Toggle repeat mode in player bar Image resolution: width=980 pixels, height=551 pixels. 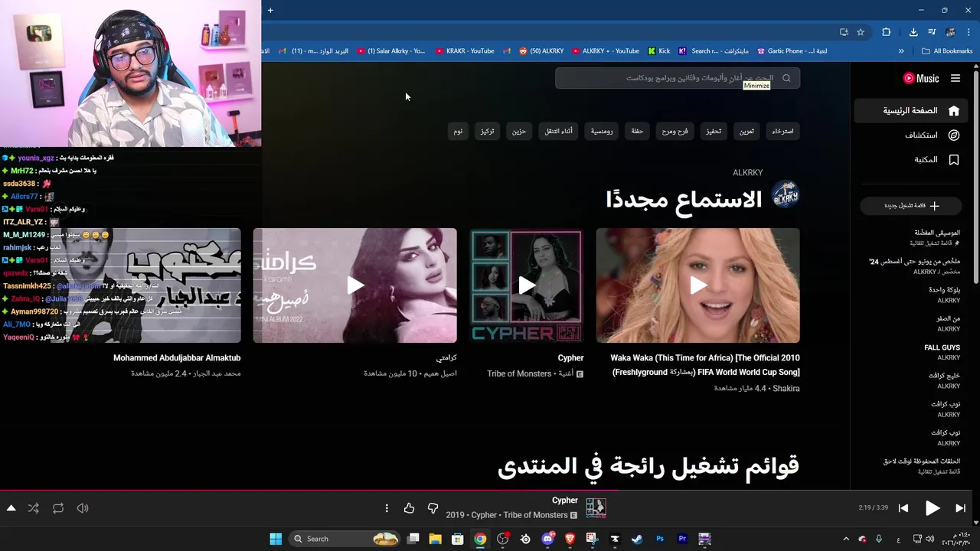tap(58, 508)
